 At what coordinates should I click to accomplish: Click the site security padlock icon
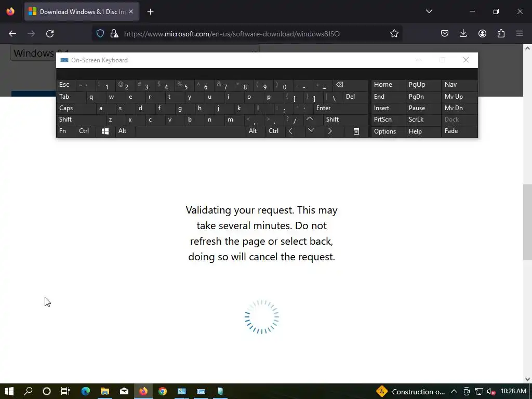(114, 34)
